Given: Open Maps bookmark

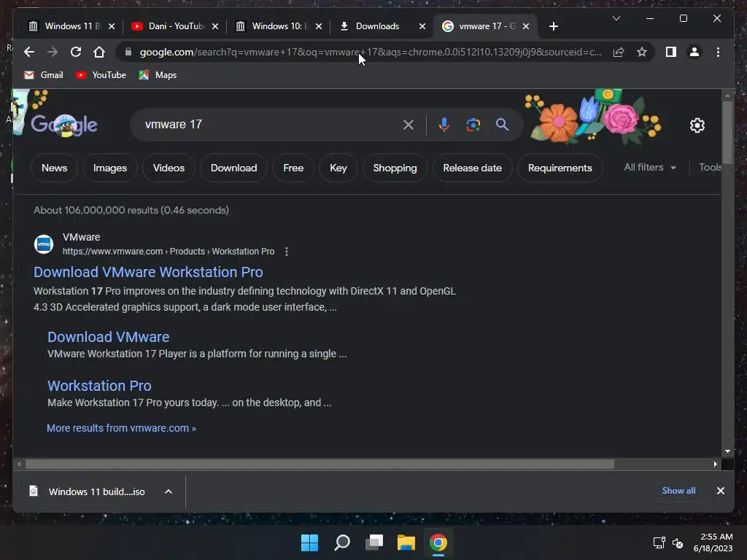Looking at the screenshot, I should (x=158, y=75).
